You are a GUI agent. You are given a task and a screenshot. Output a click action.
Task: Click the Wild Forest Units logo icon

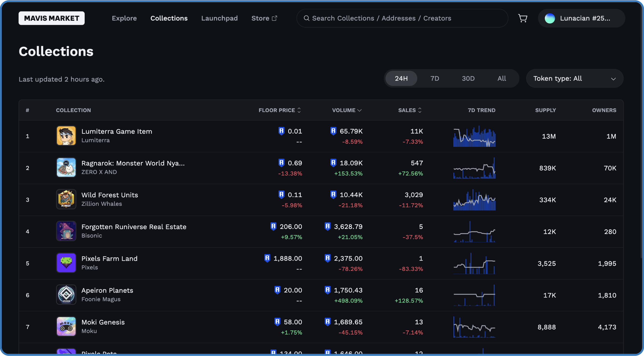click(66, 199)
